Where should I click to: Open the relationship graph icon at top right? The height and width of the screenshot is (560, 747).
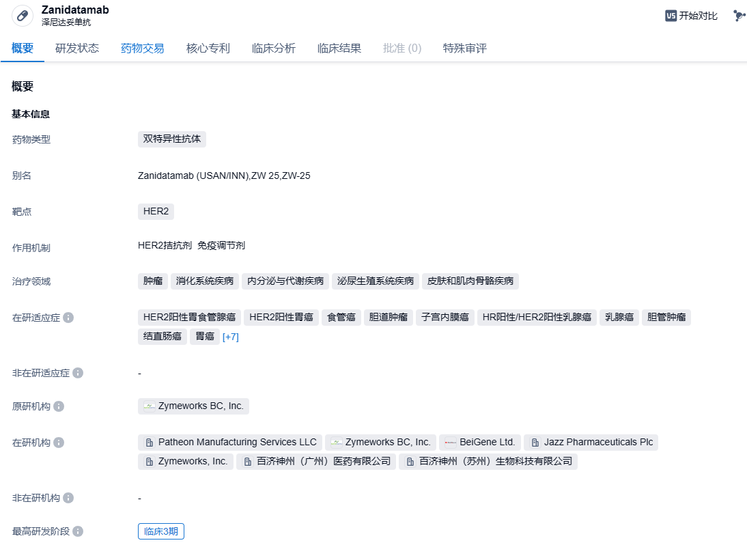739,16
